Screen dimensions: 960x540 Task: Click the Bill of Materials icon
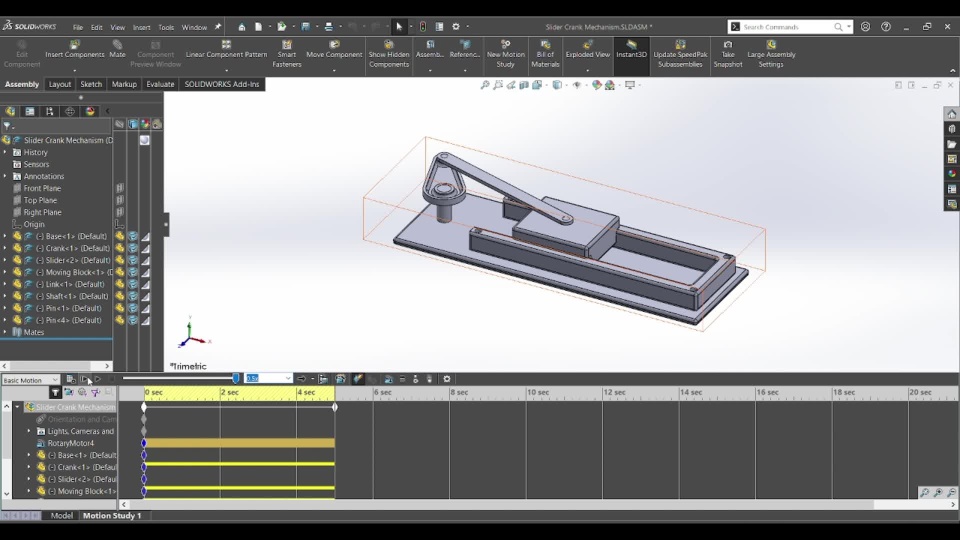click(545, 49)
